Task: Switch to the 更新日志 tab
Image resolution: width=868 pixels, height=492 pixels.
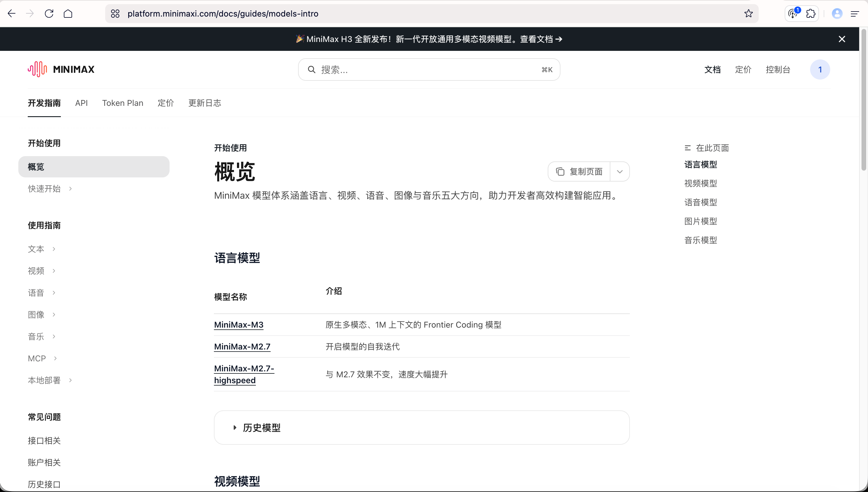Action: [205, 103]
